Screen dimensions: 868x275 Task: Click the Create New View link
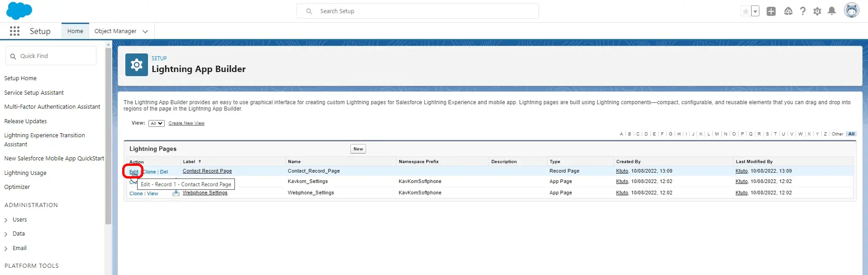[x=186, y=123]
